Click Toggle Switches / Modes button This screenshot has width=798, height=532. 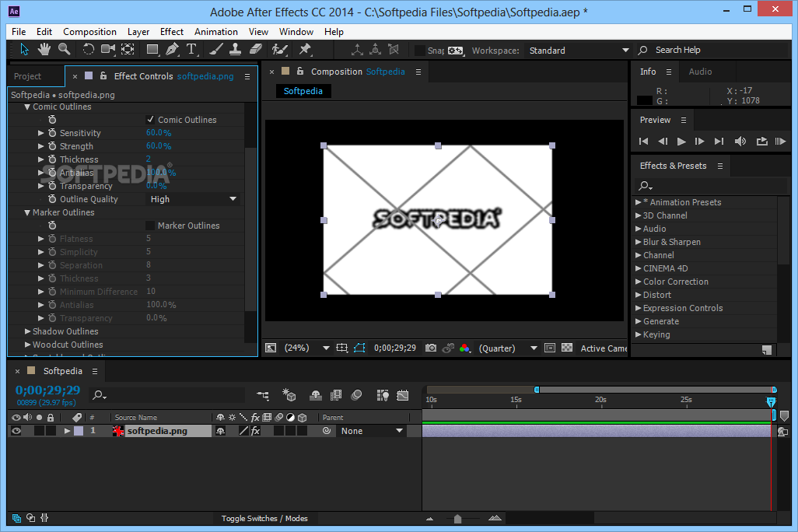point(264,518)
